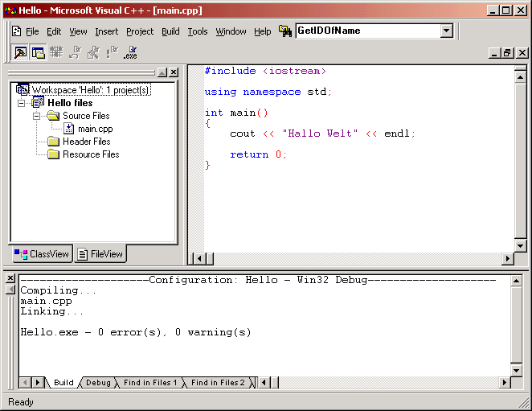Click the grid toolbar icon

point(56,52)
